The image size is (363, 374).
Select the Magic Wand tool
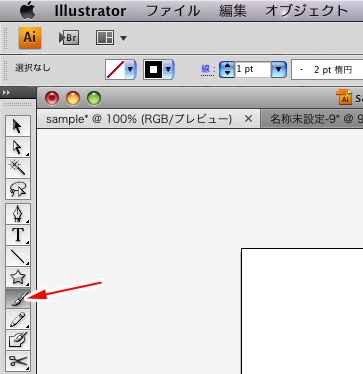click(x=18, y=168)
